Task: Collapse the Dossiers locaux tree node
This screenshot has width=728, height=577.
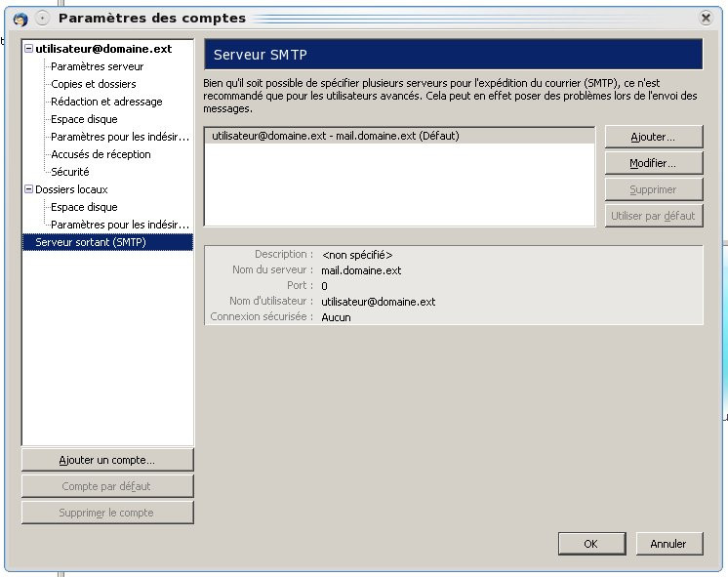Action: click(x=29, y=189)
